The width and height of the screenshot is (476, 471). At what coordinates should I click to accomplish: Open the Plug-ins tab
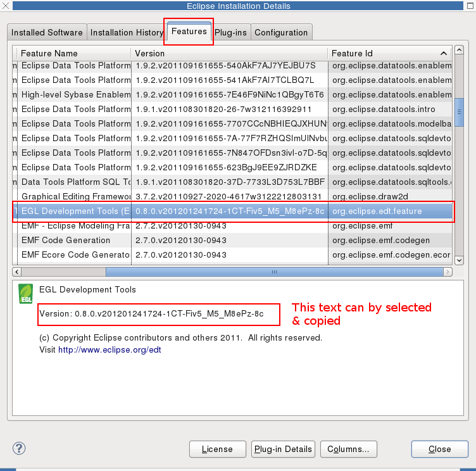click(230, 32)
